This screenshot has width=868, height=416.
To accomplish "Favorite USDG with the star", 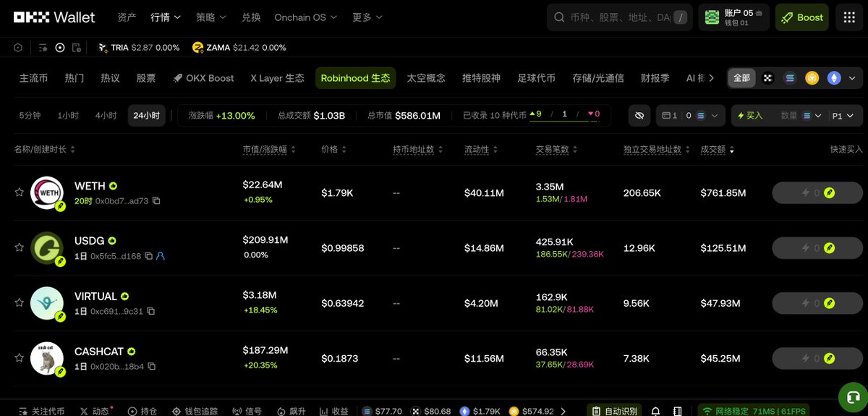I will 20,247.
